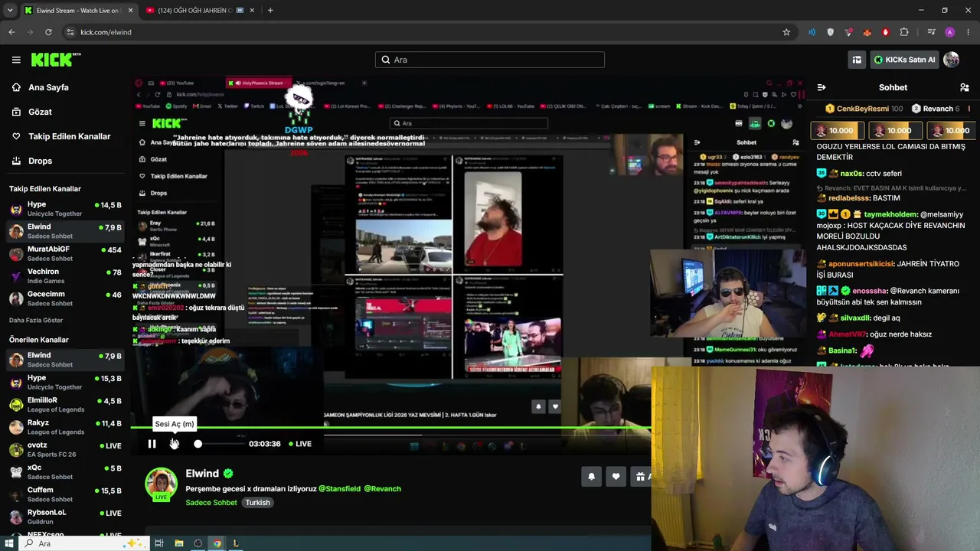Open the Windows Start menu

9,543
